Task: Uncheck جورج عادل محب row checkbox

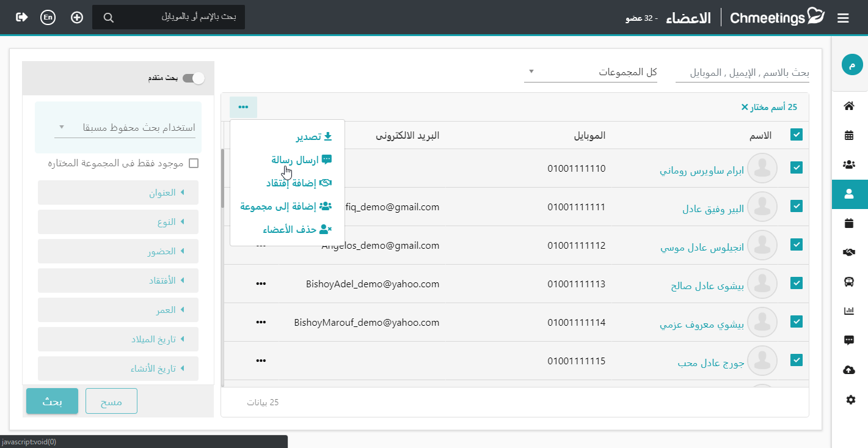Action: (797, 360)
